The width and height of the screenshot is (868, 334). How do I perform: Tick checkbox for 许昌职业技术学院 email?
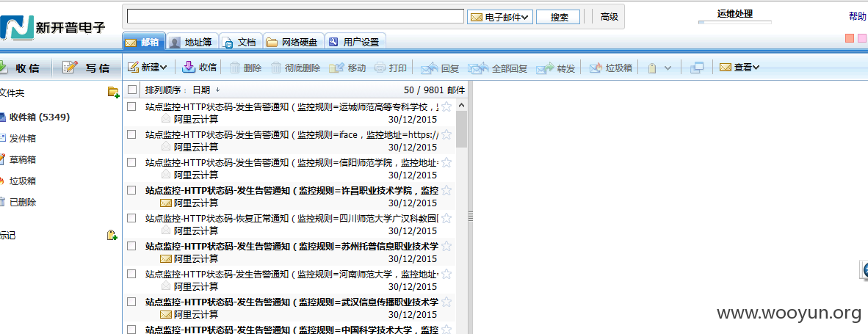131,189
